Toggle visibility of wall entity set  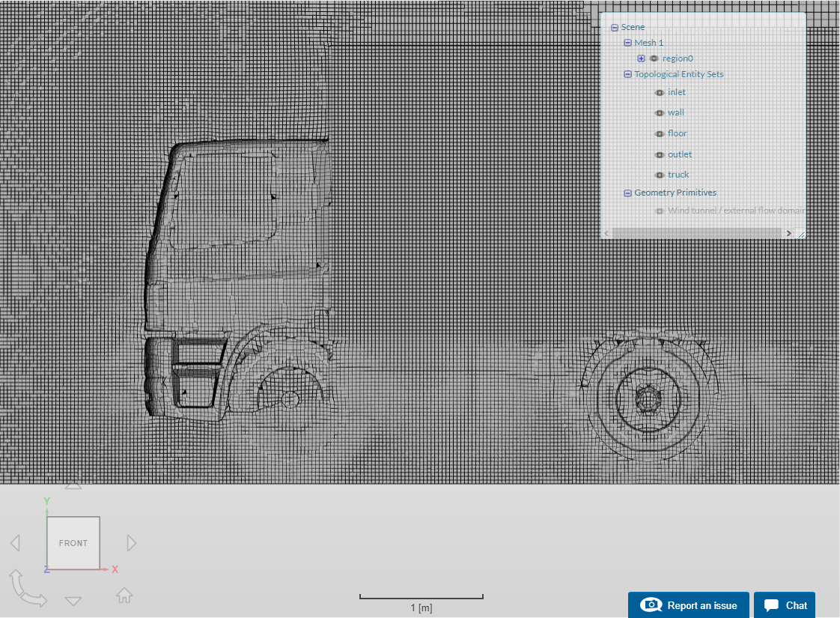click(x=660, y=113)
